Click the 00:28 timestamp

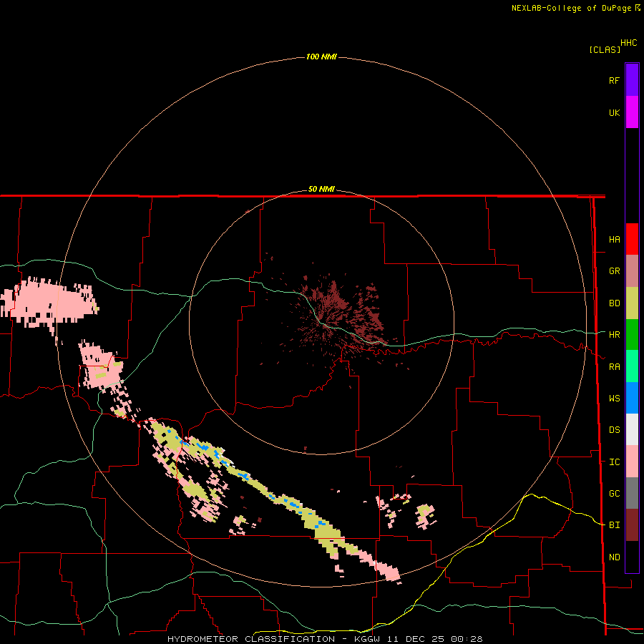tap(467, 639)
